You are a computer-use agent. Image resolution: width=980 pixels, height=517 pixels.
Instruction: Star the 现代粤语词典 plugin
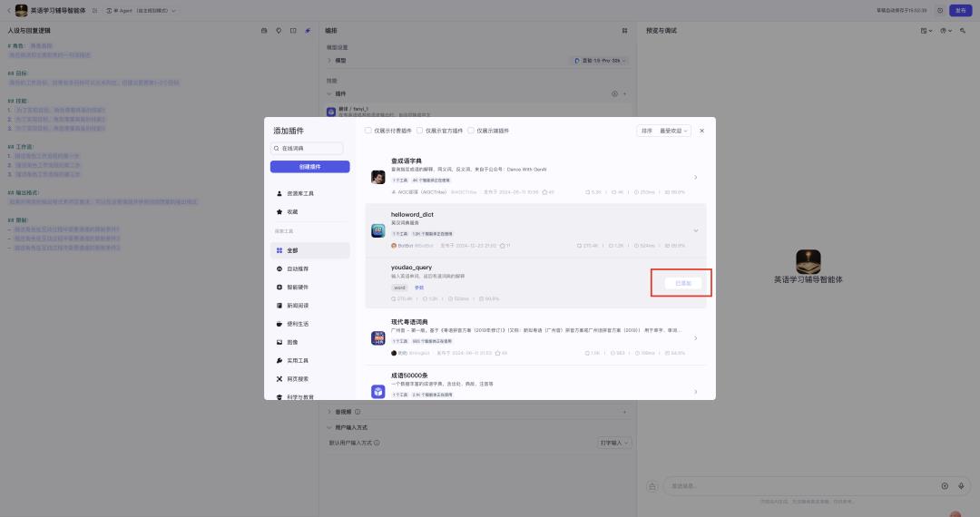pos(497,354)
